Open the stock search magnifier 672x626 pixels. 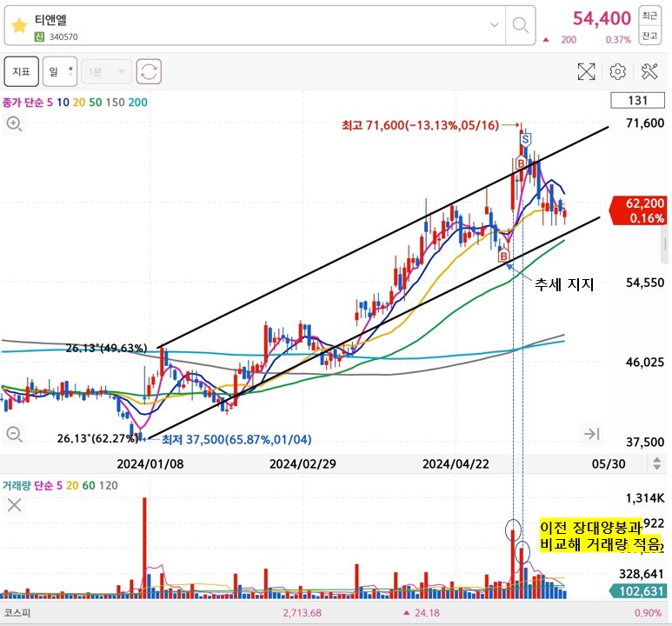(x=520, y=25)
